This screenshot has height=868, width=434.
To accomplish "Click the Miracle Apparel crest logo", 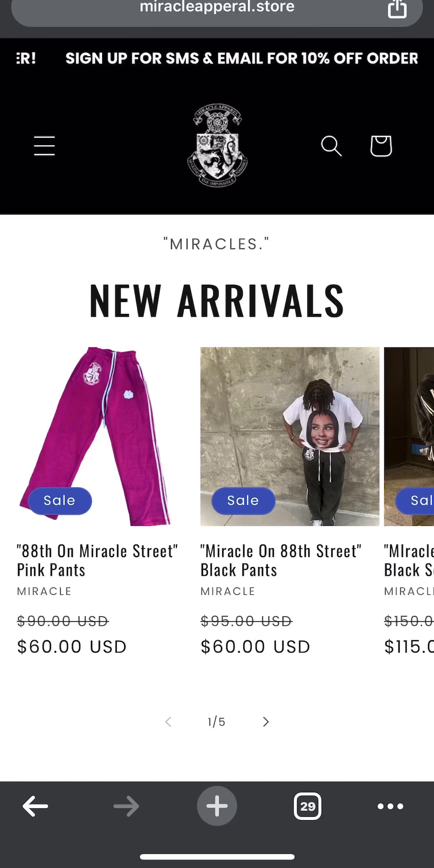I will (x=217, y=145).
